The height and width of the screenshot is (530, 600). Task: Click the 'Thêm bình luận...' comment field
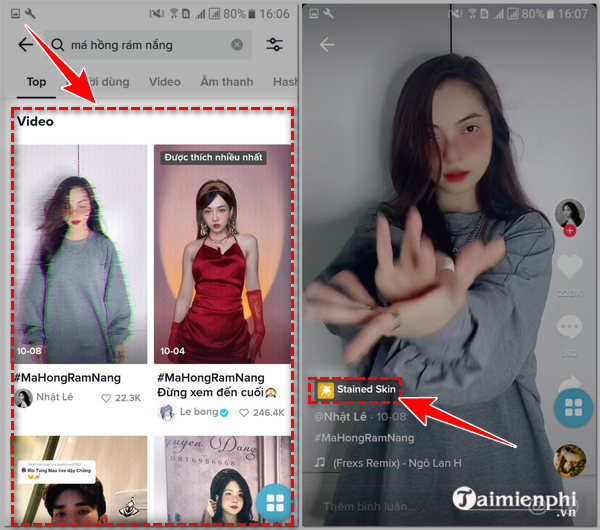370,507
